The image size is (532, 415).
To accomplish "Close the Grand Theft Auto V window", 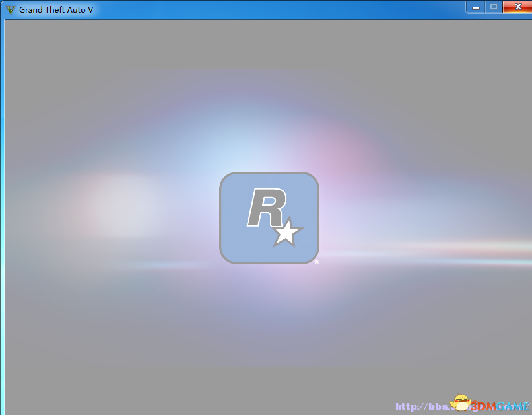I will click(517, 7).
